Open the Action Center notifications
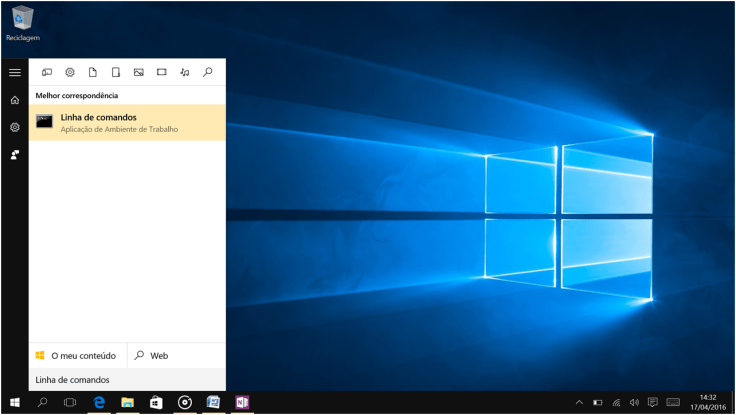 [x=652, y=403]
